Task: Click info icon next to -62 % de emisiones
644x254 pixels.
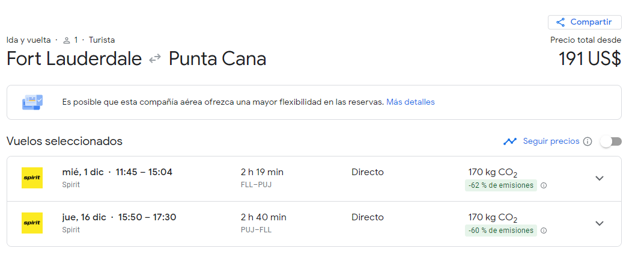Action: tap(544, 185)
